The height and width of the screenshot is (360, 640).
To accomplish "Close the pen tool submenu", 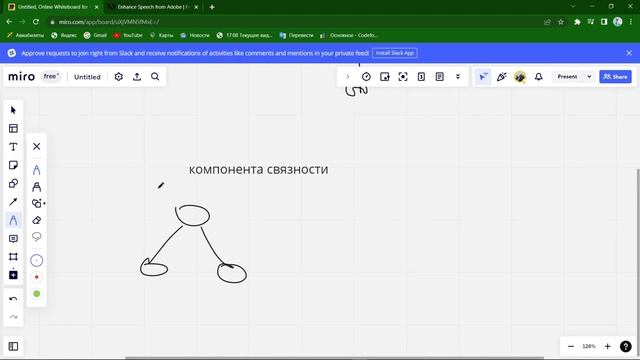I will [x=37, y=147].
